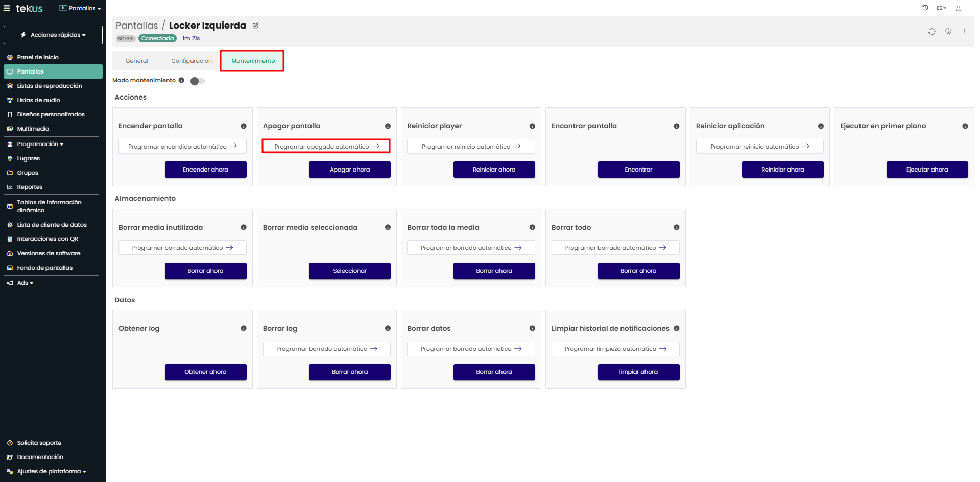Toggle the hamburger menu icon
Viewport: 980px width, 482px height.
pos(7,8)
